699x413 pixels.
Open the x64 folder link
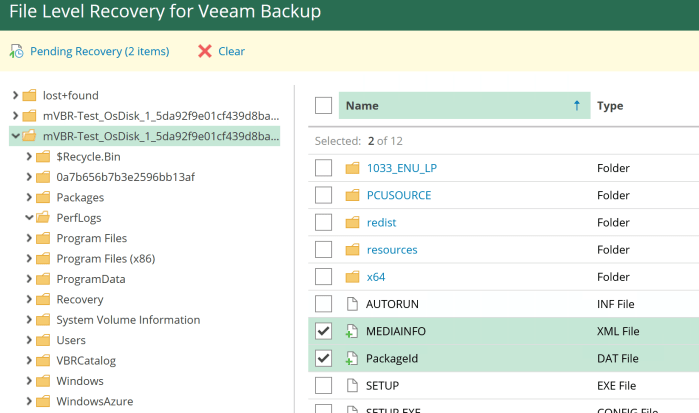coord(376,277)
